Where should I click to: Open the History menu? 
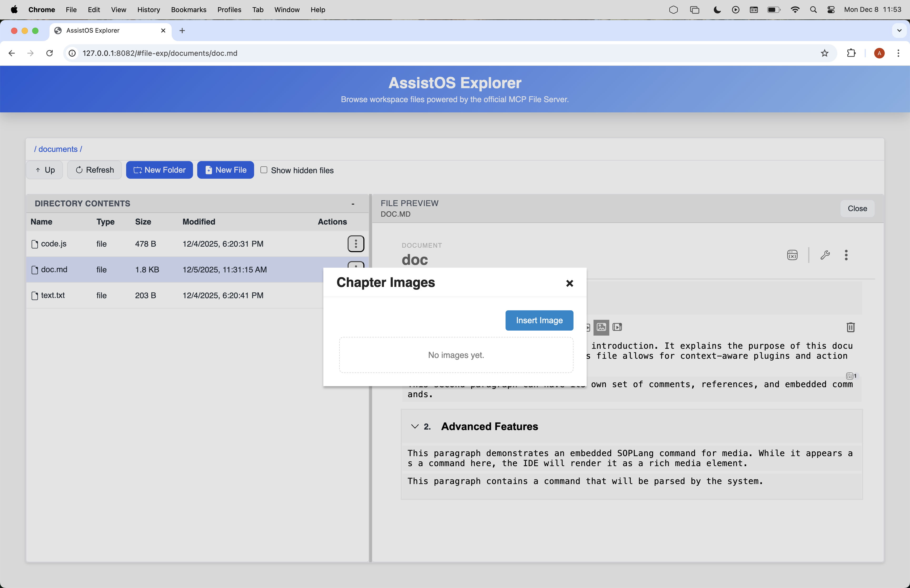point(149,9)
